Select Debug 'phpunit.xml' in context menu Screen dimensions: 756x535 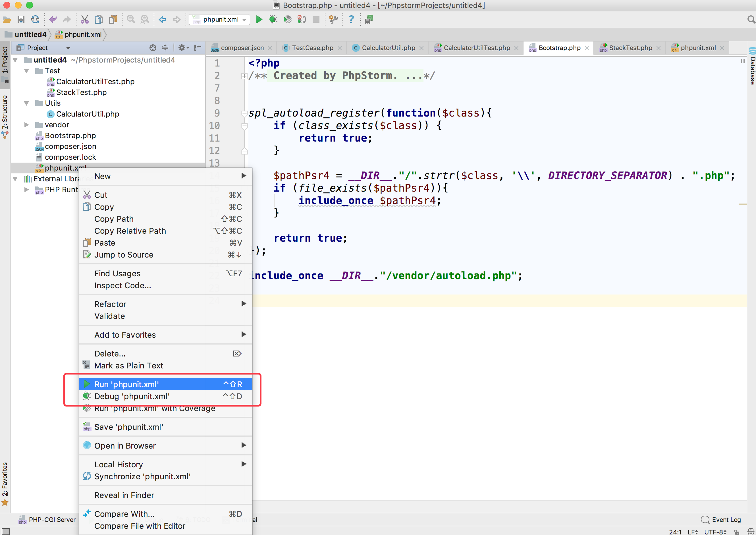click(166, 396)
